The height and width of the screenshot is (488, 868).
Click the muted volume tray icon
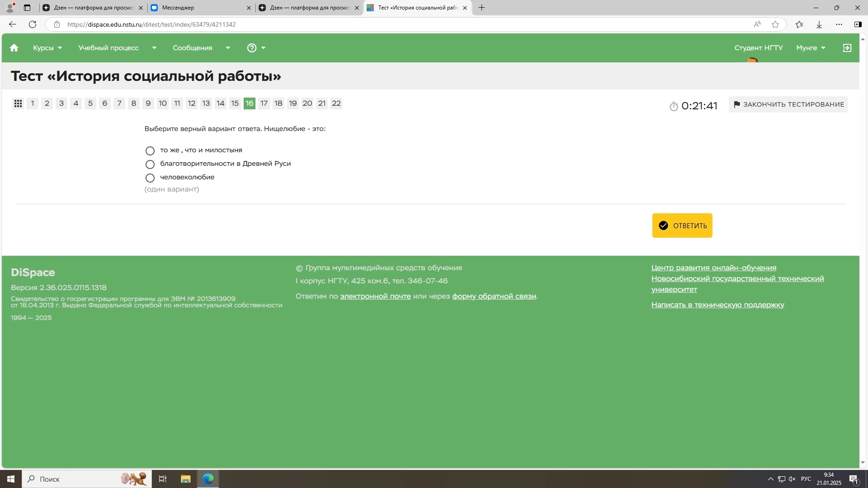click(792, 479)
